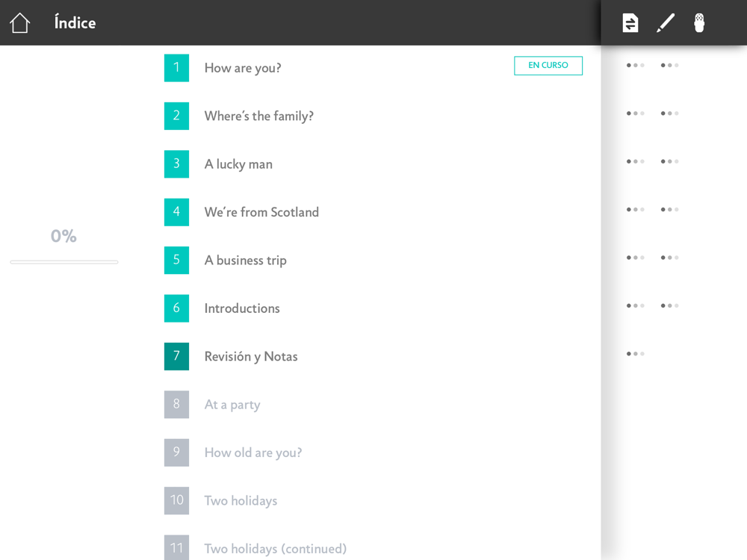This screenshot has width=747, height=560.
Task: Click the number 4 lesson square
Action: (x=176, y=212)
